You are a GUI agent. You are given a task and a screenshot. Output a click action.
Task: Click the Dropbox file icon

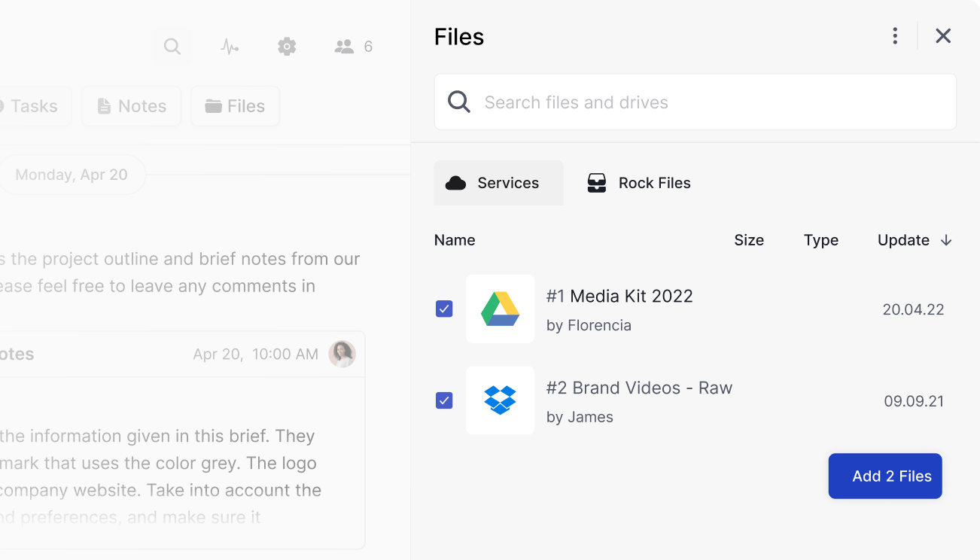point(500,400)
